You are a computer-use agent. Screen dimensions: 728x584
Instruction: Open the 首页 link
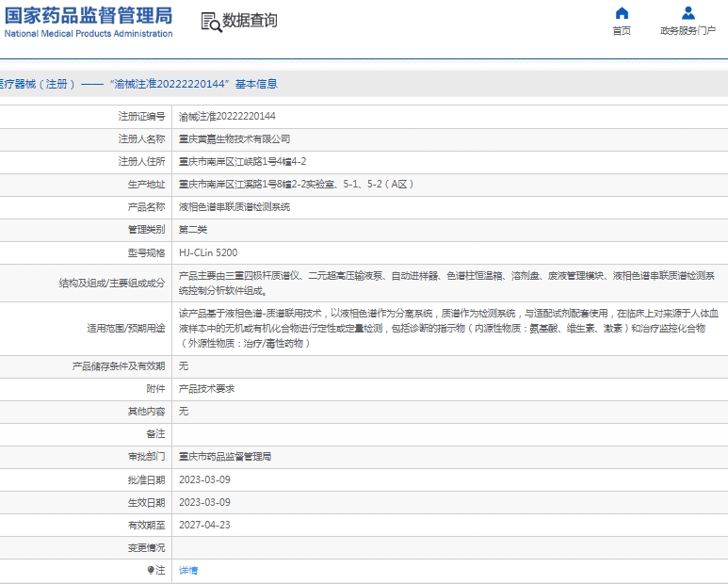(622, 31)
